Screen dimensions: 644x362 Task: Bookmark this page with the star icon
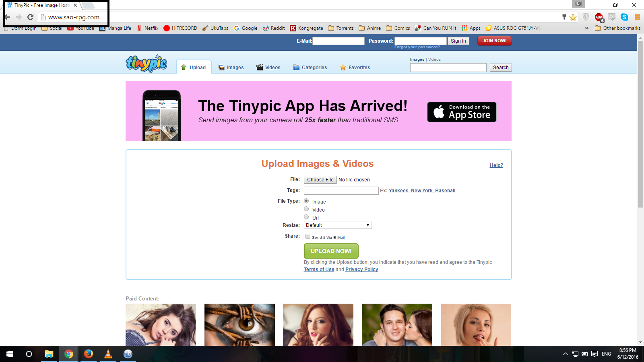click(573, 17)
